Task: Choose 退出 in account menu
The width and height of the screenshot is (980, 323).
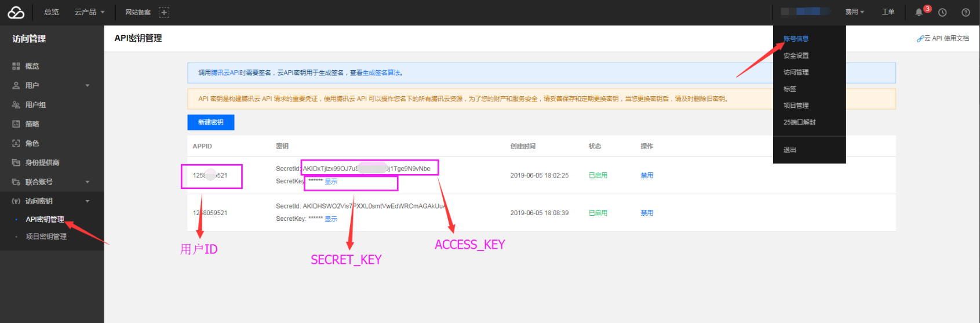Action: (x=790, y=150)
